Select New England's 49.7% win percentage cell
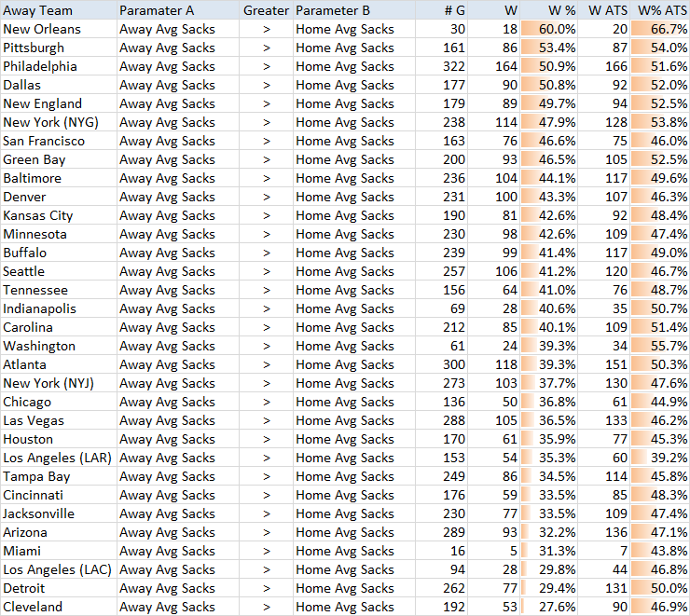 (x=549, y=103)
